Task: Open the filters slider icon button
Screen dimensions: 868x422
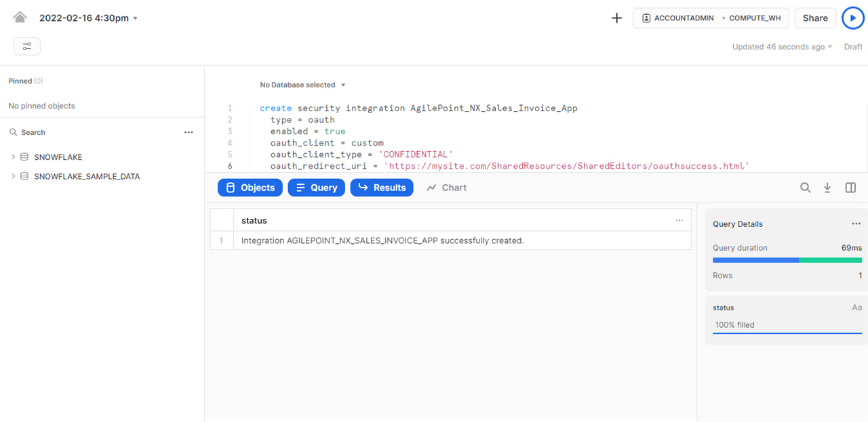Action: (x=27, y=46)
